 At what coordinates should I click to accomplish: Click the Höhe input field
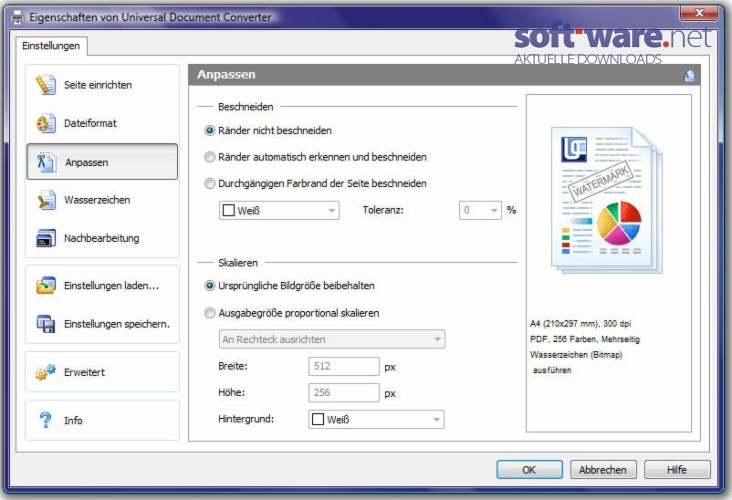tap(344, 393)
